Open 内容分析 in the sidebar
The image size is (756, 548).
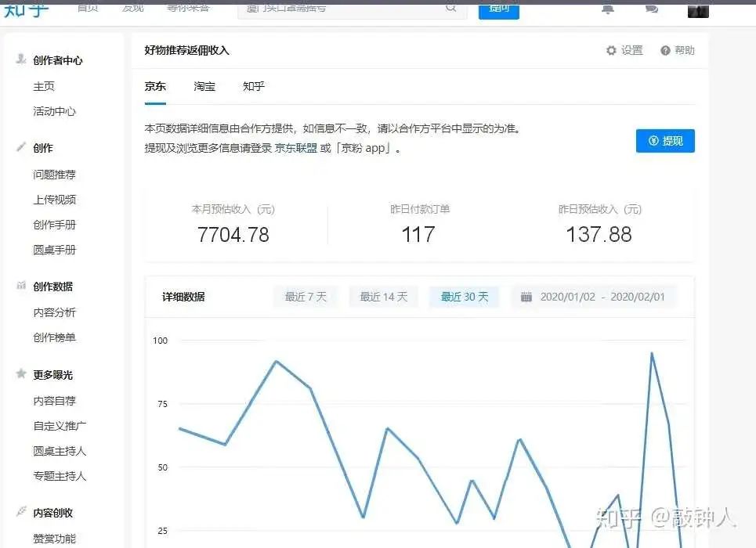[x=55, y=312]
